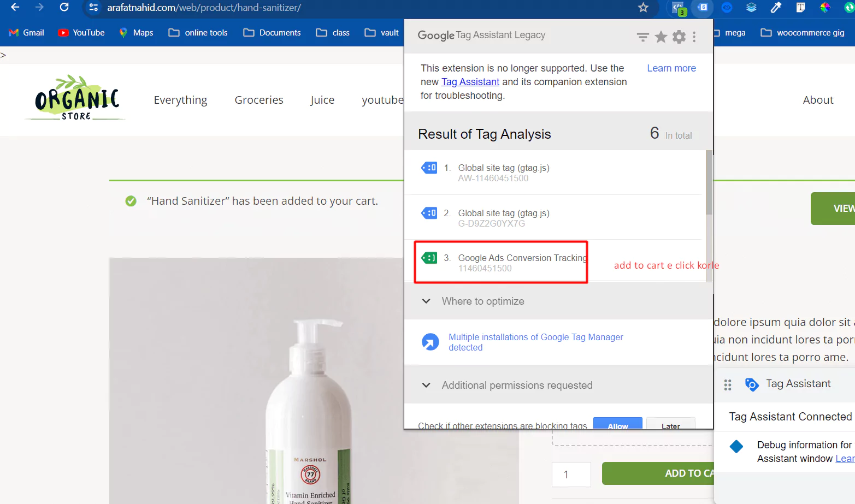Open the youtube menu item

(382, 100)
